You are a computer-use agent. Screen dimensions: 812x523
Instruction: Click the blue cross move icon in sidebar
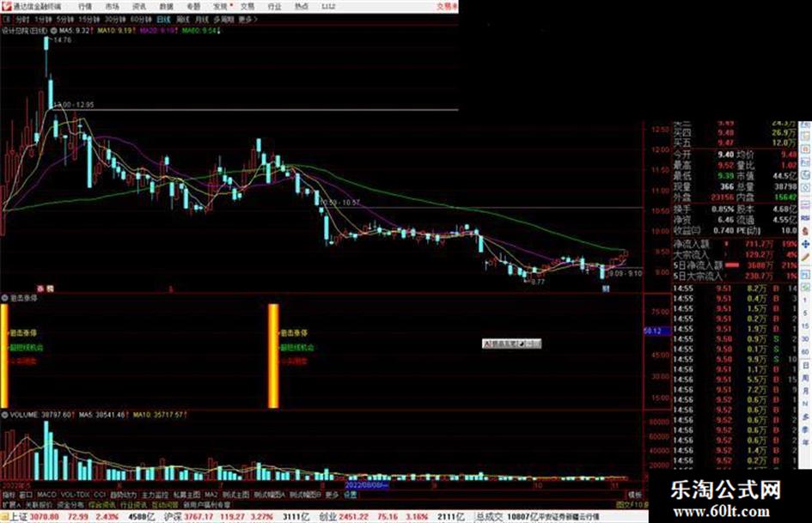(x=805, y=244)
